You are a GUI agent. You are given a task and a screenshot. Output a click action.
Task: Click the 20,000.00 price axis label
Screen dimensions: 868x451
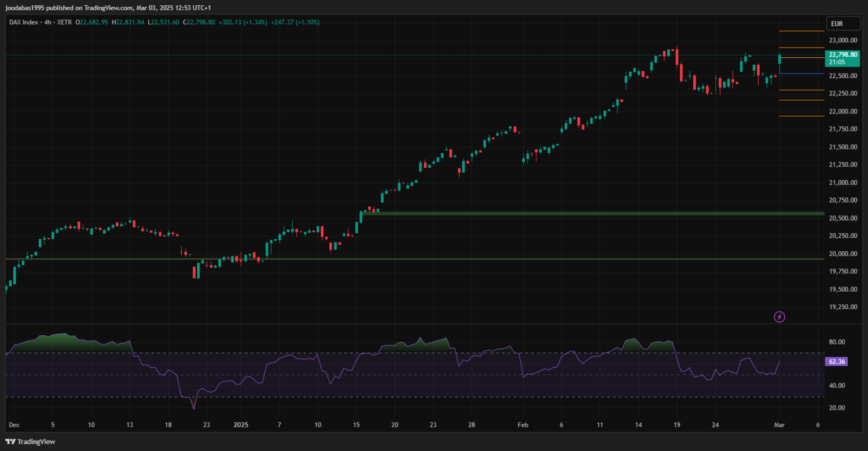pos(843,254)
